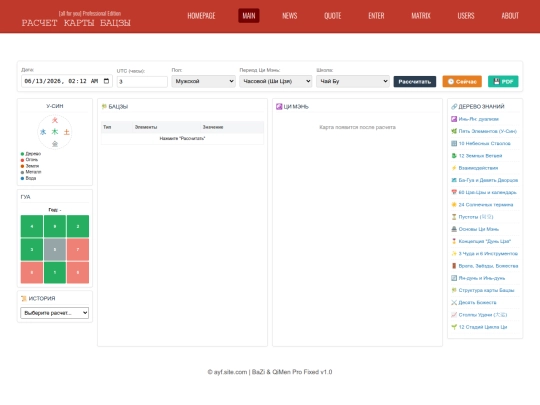The image size is (540, 405).
Task: Click the fire character 火 in У-Син diagram
Action: (x=55, y=120)
